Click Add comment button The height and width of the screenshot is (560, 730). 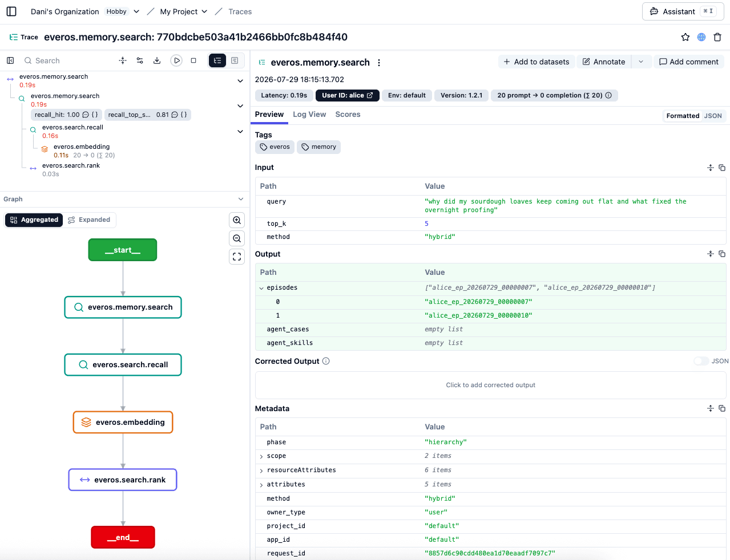tap(689, 62)
